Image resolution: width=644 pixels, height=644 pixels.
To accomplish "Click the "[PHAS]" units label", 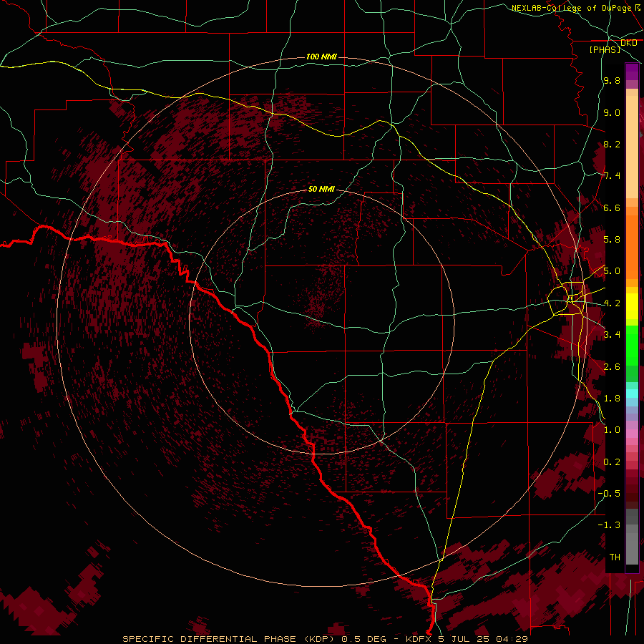I will point(605,49).
